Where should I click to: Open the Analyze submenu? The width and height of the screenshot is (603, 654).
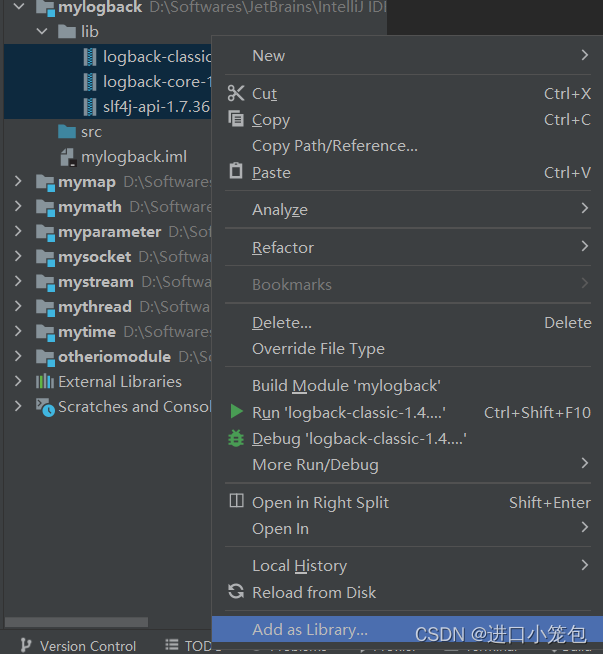(x=407, y=209)
